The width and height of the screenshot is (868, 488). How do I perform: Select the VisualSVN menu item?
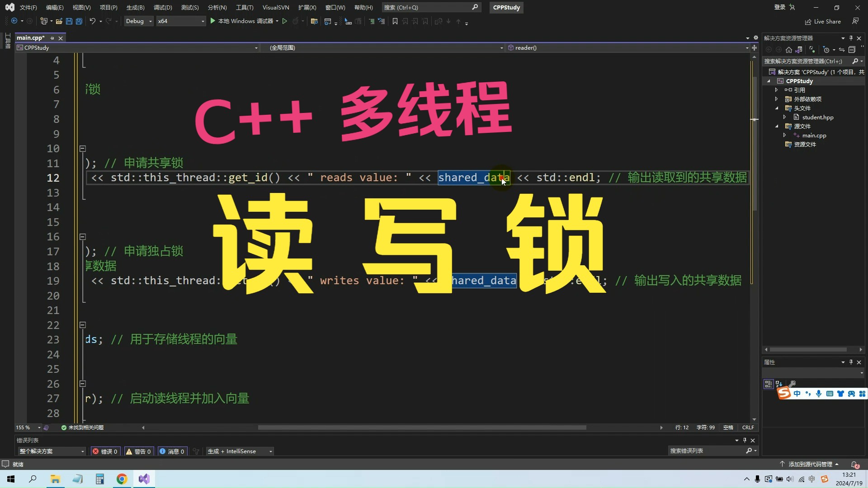[275, 7]
